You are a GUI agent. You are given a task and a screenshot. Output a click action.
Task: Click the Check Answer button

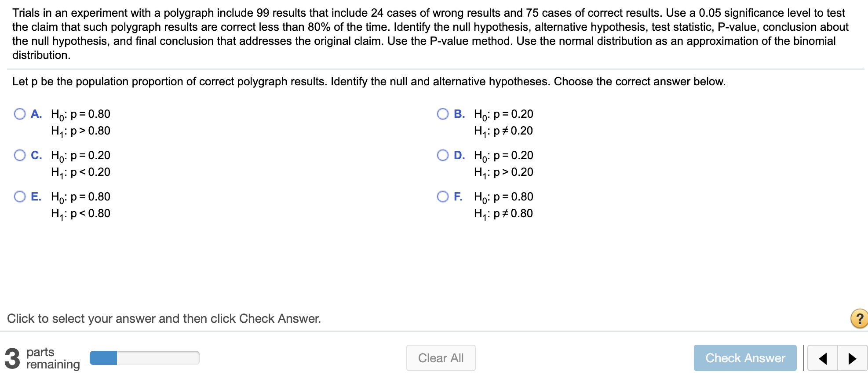(x=745, y=358)
